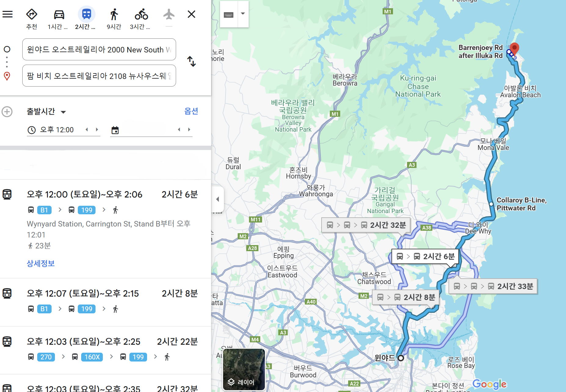Open 상세정보 details link
566x392 pixels.
point(41,263)
